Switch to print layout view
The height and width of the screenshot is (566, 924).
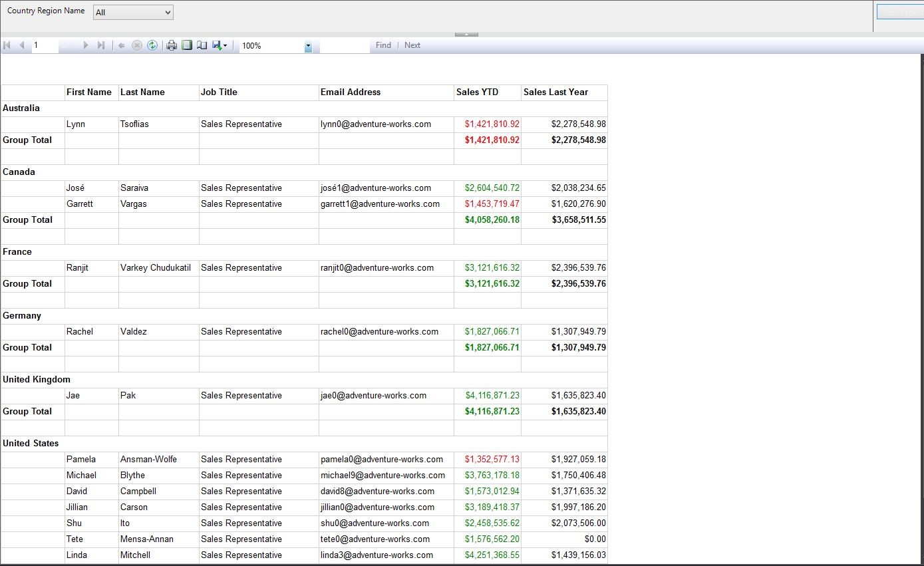tap(187, 45)
